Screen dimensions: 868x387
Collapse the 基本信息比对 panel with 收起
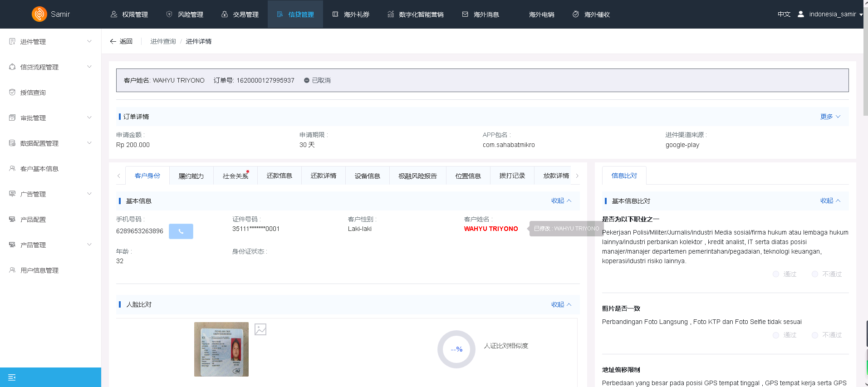tap(830, 201)
